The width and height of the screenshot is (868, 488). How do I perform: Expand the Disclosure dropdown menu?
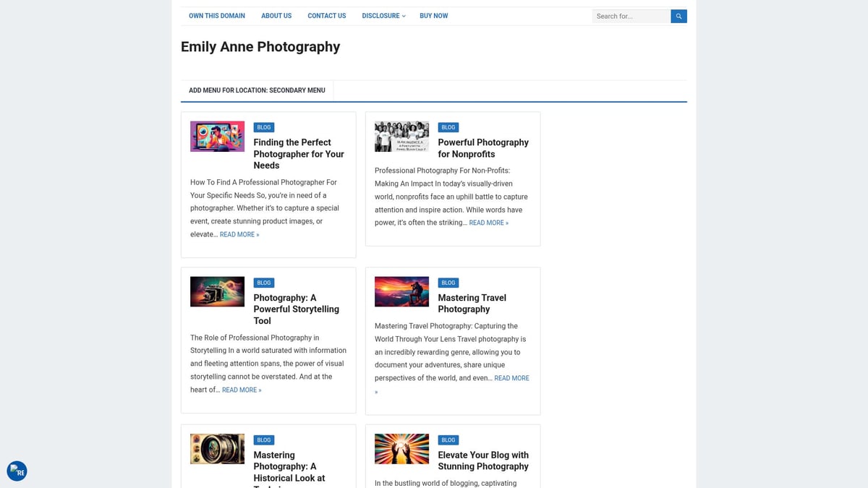point(383,16)
